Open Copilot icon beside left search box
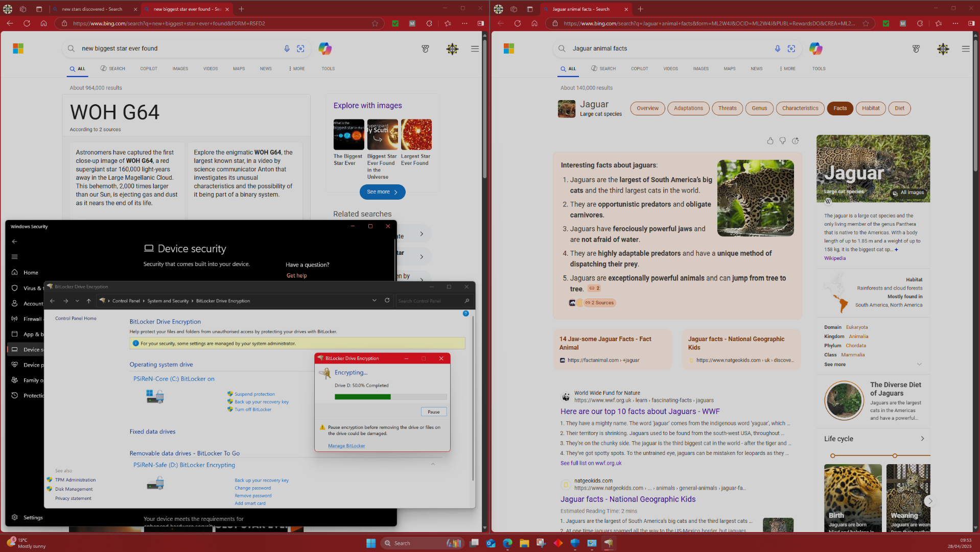This screenshot has width=980, height=552. coord(325,49)
